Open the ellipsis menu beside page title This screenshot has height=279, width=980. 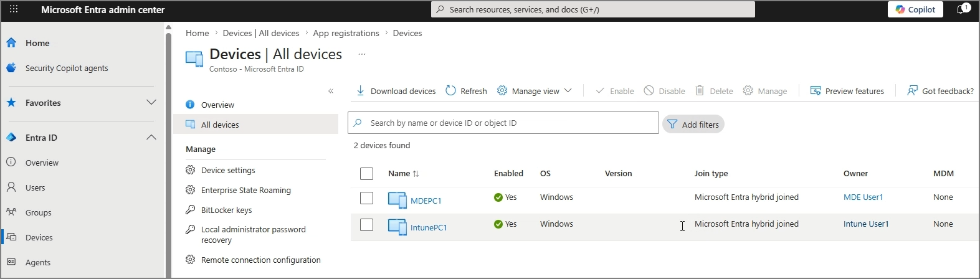click(361, 54)
